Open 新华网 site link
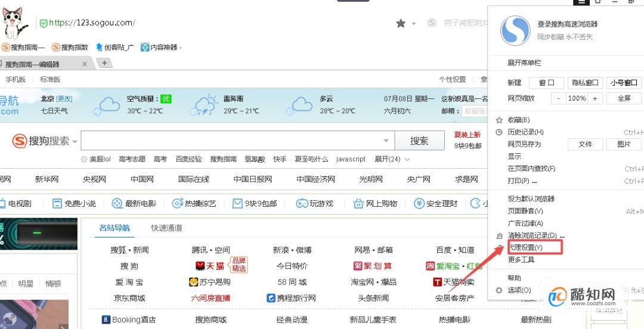 47,179
